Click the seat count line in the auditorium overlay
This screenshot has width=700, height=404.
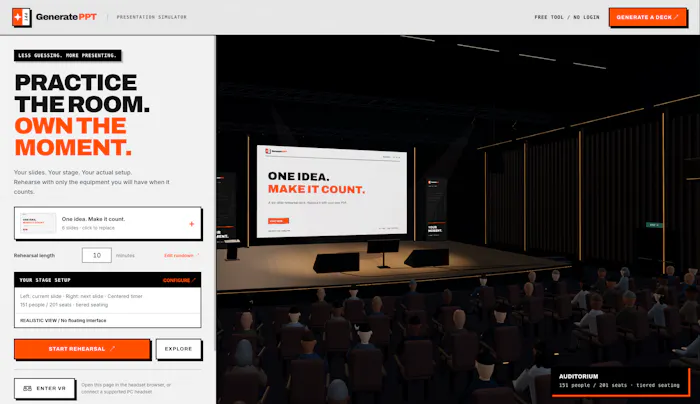pyautogui.click(x=619, y=385)
